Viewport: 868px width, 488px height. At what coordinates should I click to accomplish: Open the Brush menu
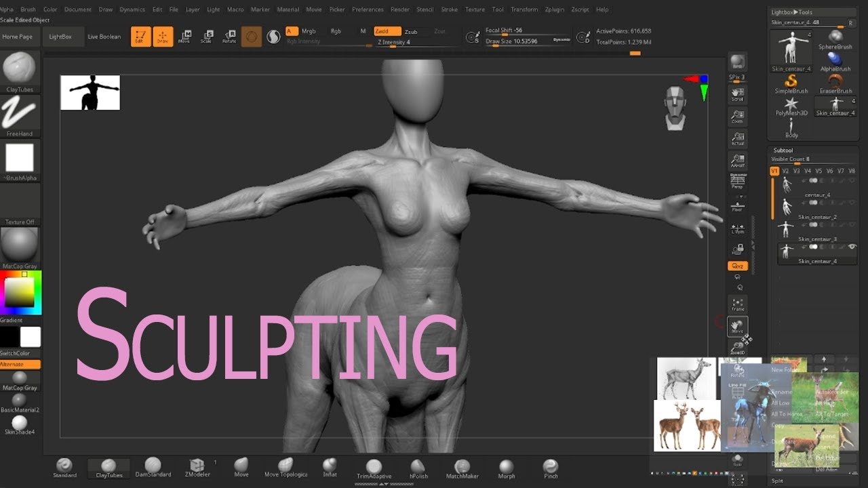point(28,9)
